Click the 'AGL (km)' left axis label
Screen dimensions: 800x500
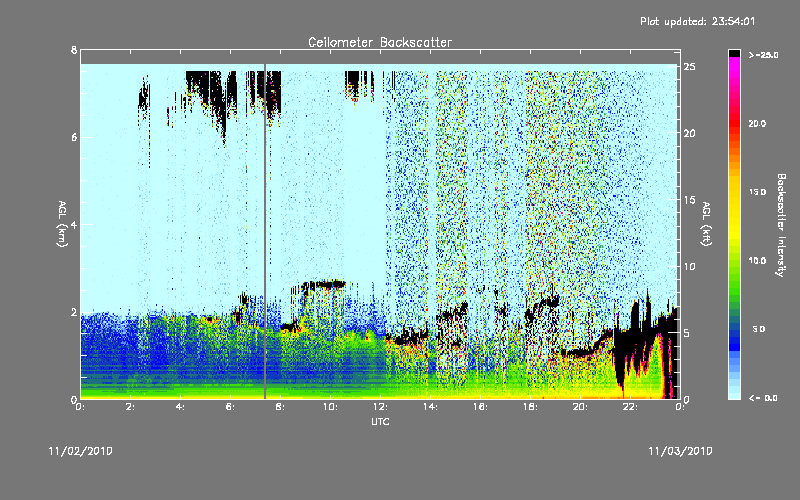[x=62, y=224]
